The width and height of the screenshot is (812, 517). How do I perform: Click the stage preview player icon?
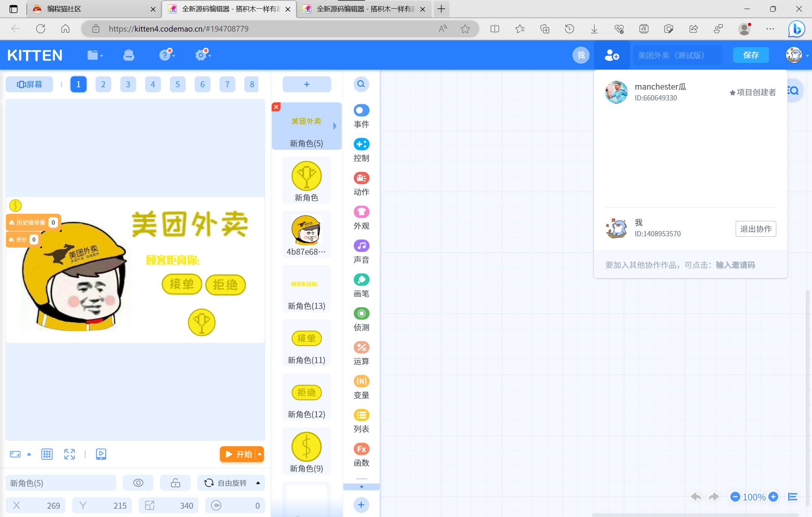101,454
